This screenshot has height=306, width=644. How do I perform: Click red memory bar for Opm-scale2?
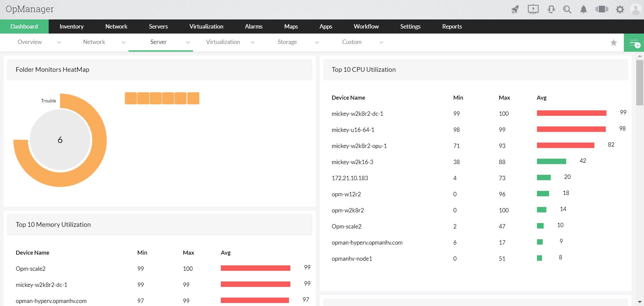[255, 268]
